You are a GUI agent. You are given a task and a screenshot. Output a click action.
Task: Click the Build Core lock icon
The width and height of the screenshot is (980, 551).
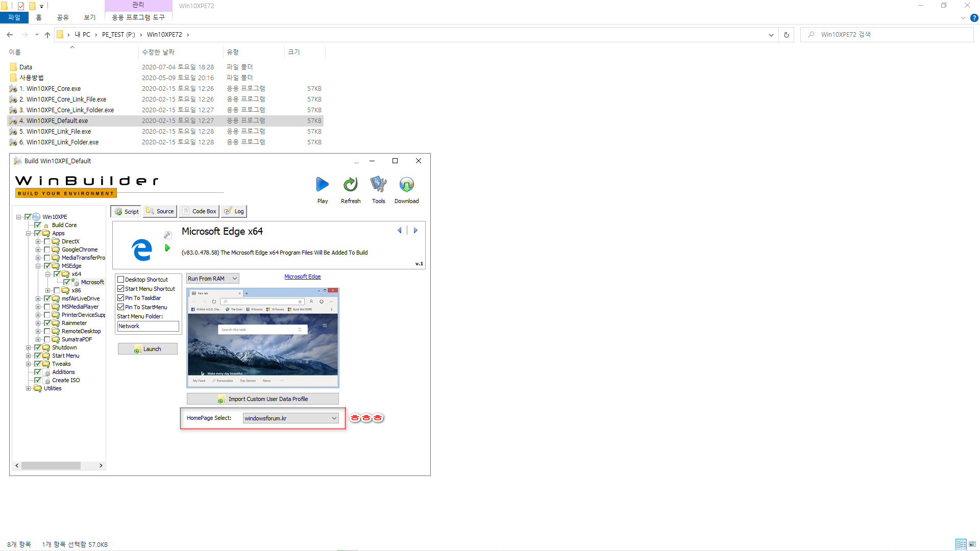click(46, 225)
